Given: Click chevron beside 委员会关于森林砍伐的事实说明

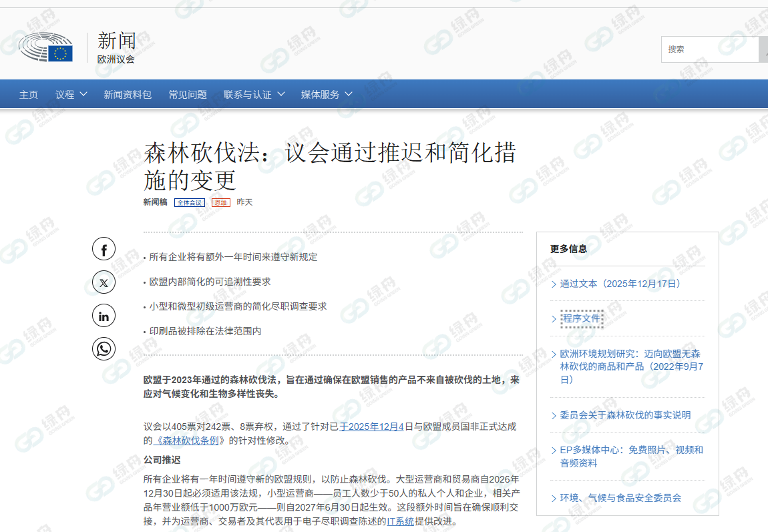Looking at the screenshot, I should tap(554, 415).
